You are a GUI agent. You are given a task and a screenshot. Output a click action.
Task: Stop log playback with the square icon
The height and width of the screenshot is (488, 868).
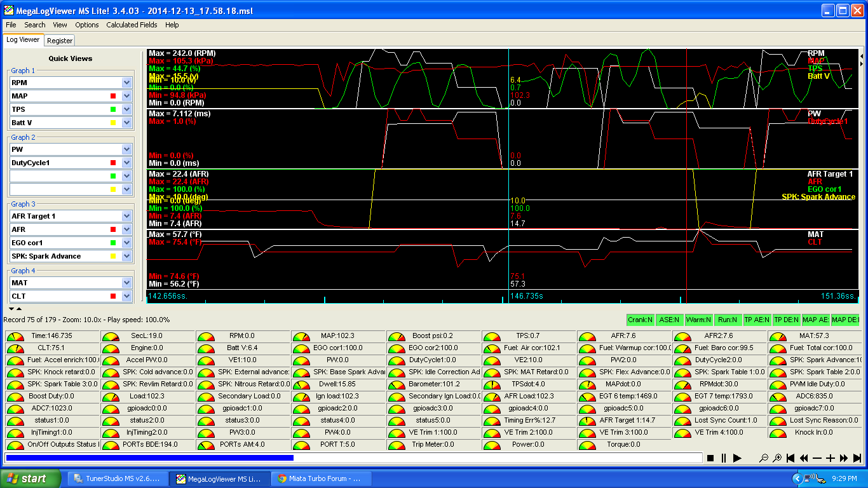tap(710, 457)
